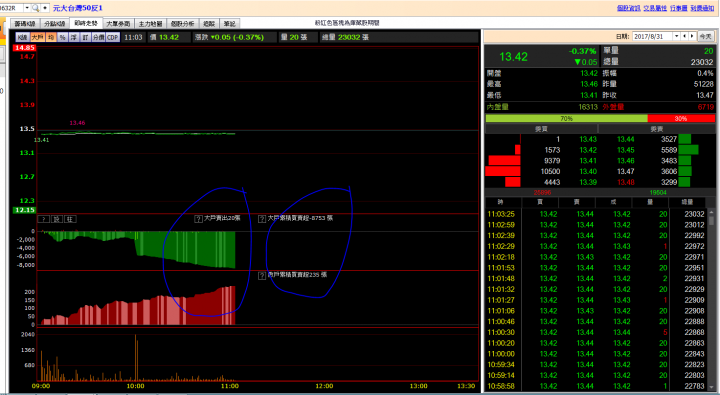The width and height of the screenshot is (720, 395).
Task: Toggle the 分價 price distribution button
Action: pos(98,37)
